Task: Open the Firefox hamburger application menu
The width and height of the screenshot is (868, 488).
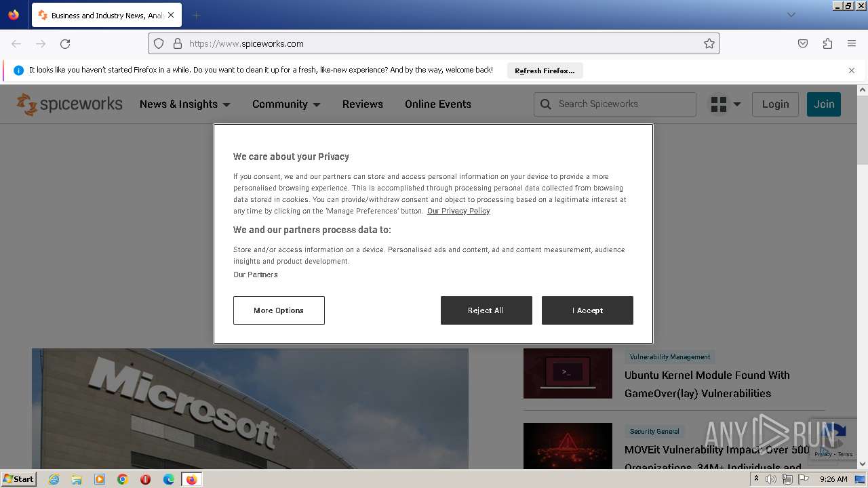Action: 852,43
